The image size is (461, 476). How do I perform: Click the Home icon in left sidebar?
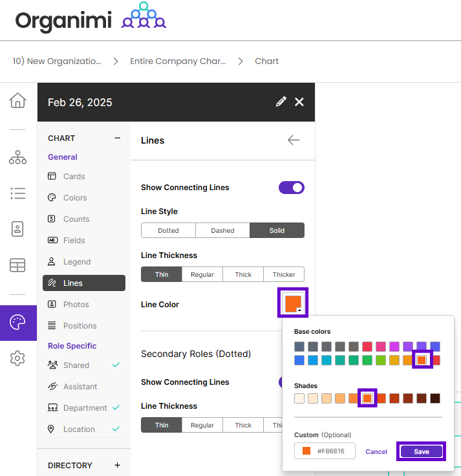tap(18, 100)
